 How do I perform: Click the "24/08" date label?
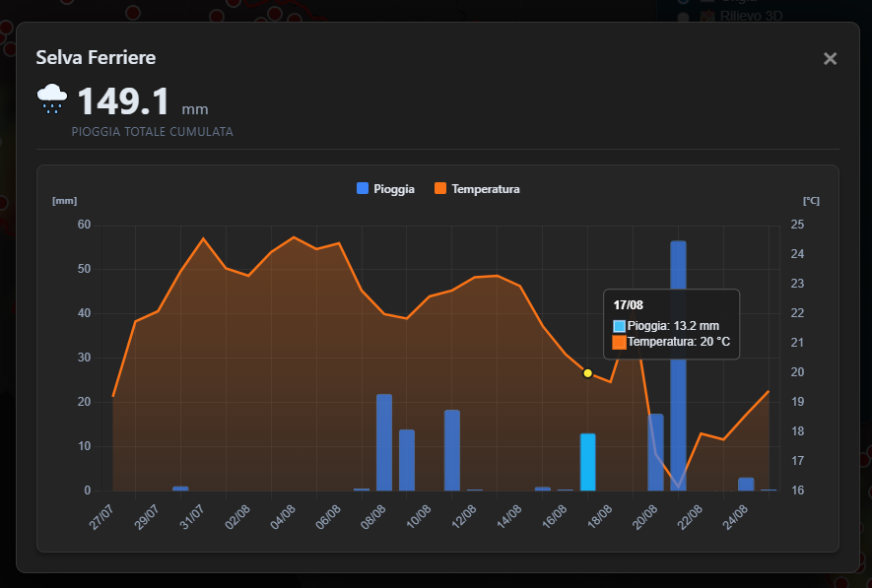click(x=735, y=517)
